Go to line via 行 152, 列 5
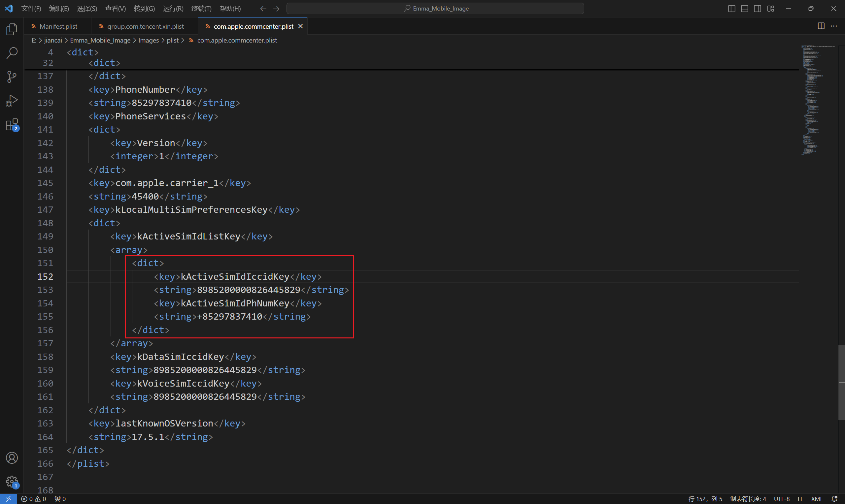The width and height of the screenshot is (845, 504). [705, 499]
